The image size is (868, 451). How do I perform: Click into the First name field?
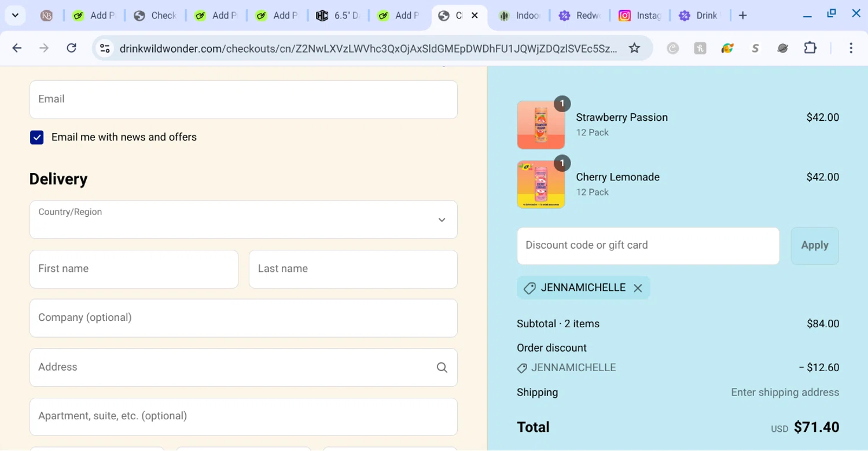(134, 269)
